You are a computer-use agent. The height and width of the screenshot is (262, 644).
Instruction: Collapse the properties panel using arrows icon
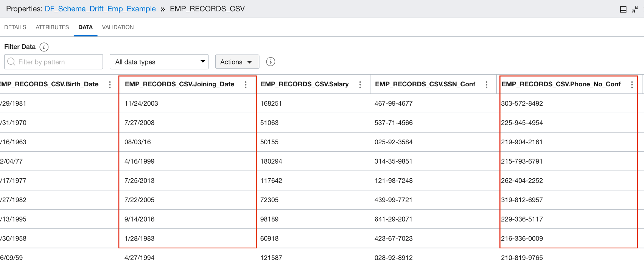pyautogui.click(x=635, y=9)
